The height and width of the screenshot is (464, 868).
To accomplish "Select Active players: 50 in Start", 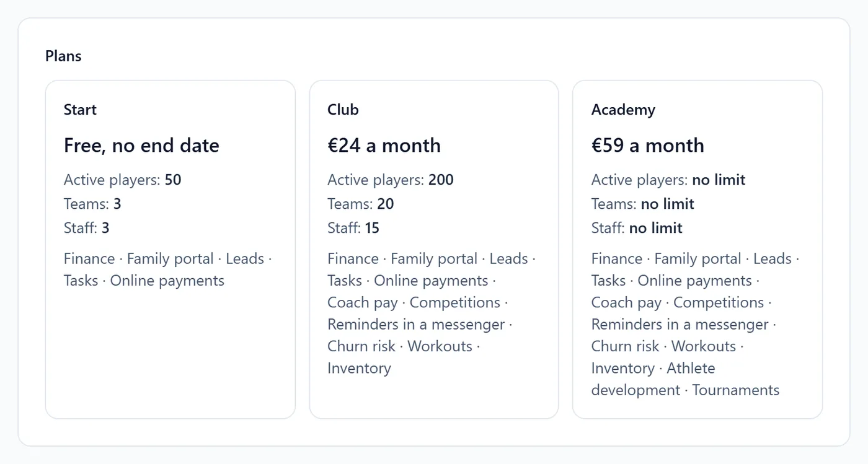I will (x=122, y=180).
